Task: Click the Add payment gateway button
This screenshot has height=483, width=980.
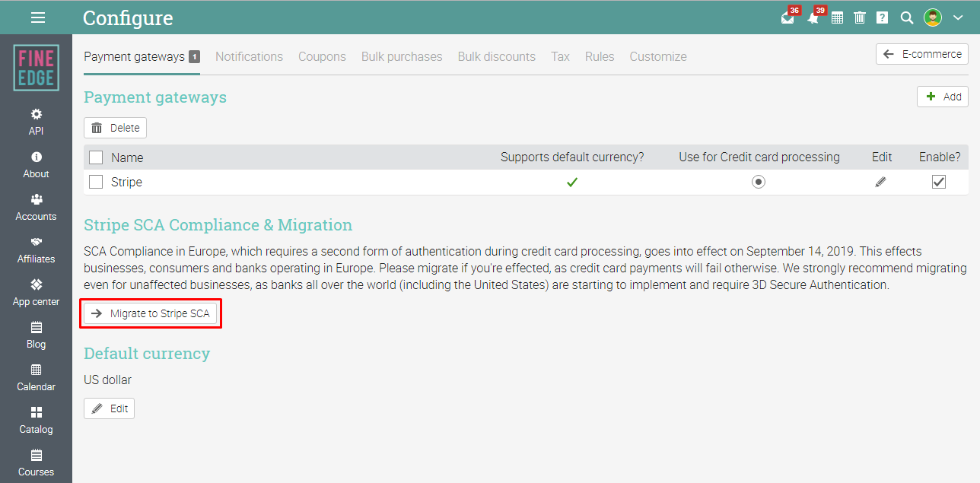Action: tap(943, 97)
